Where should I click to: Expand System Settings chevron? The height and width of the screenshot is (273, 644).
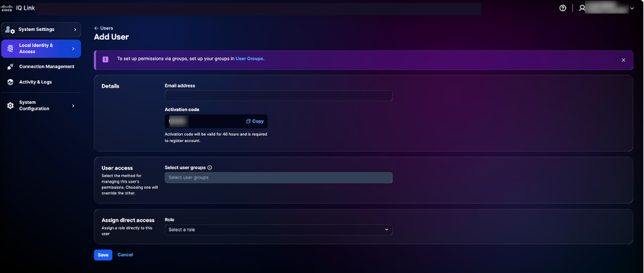point(75,30)
